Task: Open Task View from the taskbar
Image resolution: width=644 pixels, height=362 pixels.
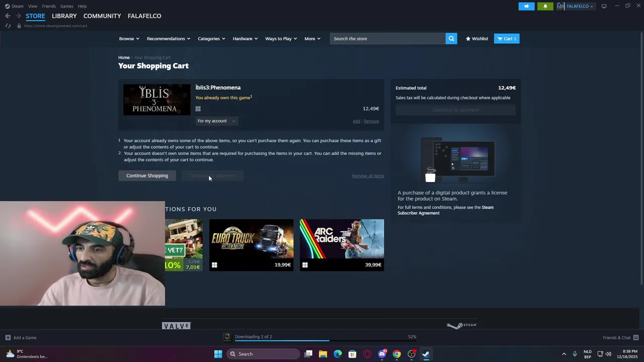Action: pyautogui.click(x=308, y=354)
